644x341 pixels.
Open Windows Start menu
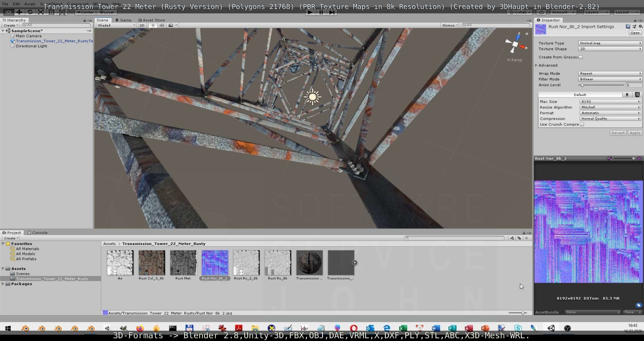coord(8,328)
